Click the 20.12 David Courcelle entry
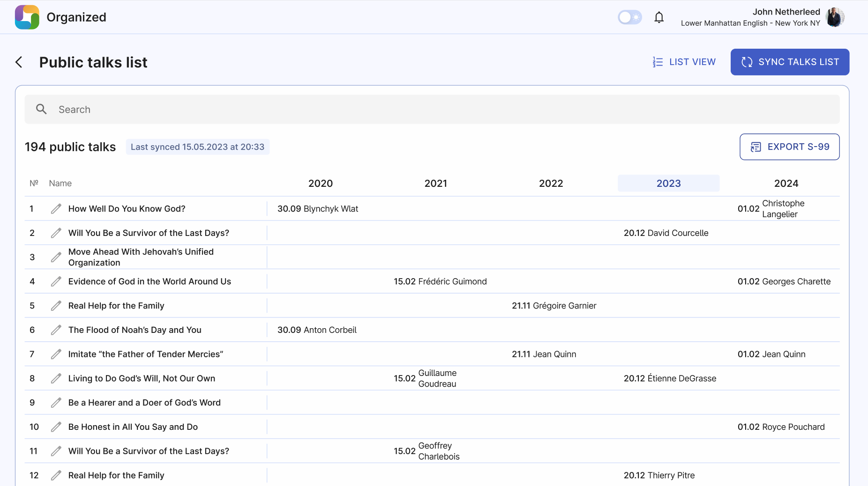The image size is (868, 486). (x=666, y=233)
